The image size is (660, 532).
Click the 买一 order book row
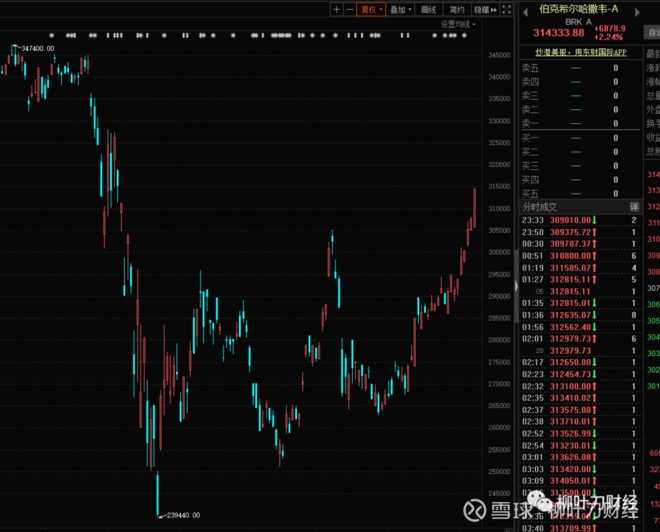pyautogui.click(x=580, y=138)
